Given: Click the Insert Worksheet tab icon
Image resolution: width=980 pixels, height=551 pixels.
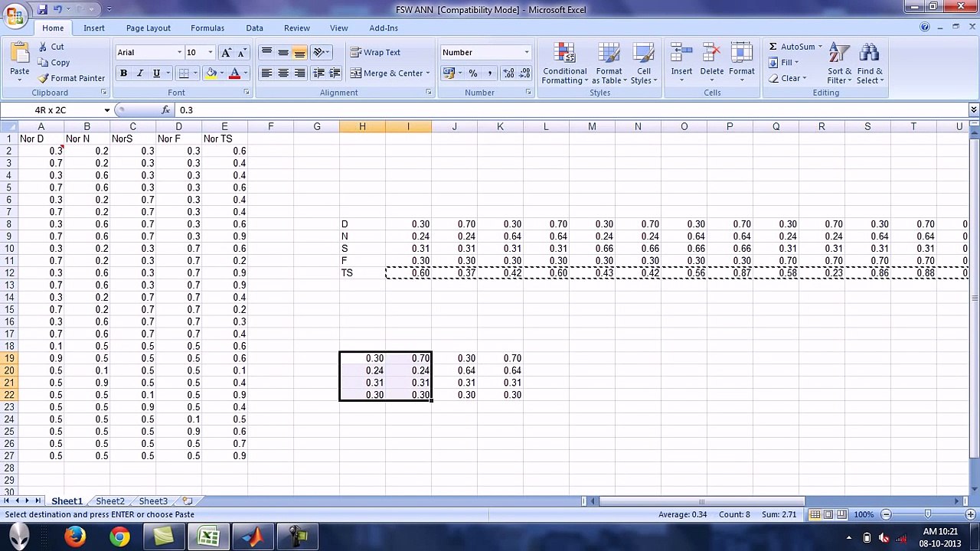Looking at the screenshot, I should pos(188,501).
